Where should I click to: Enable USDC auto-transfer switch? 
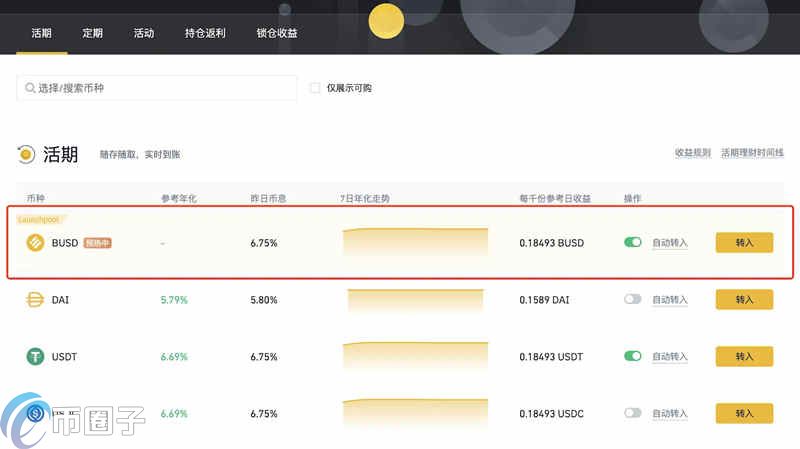click(633, 413)
